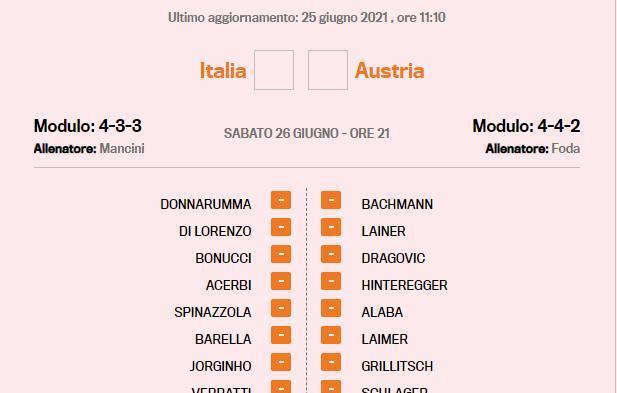Click the orange badge next to Spinazzola
Screen dimensions: 617x393
(x=281, y=308)
